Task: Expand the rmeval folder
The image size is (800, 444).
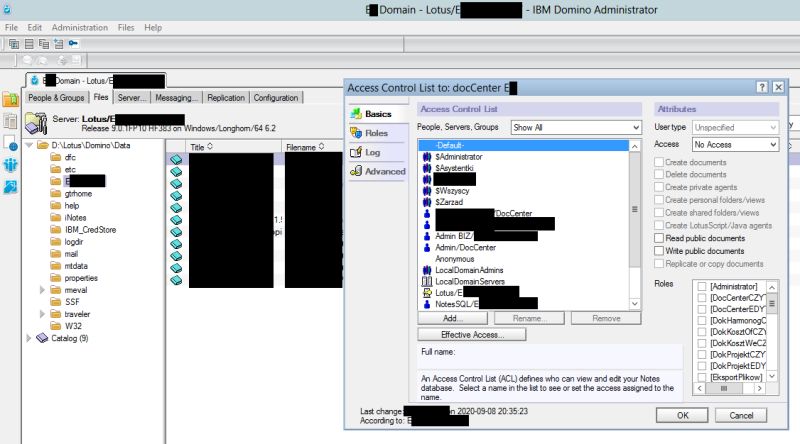Action: [42, 290]
